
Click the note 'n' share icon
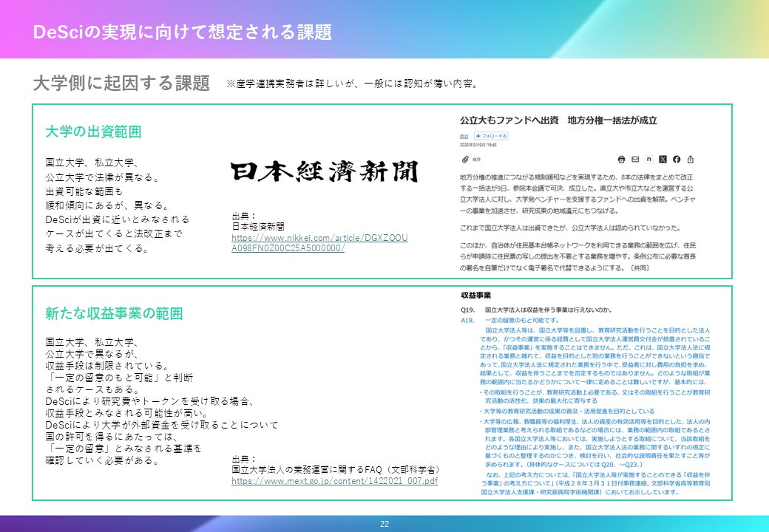(x=648, y=159)
